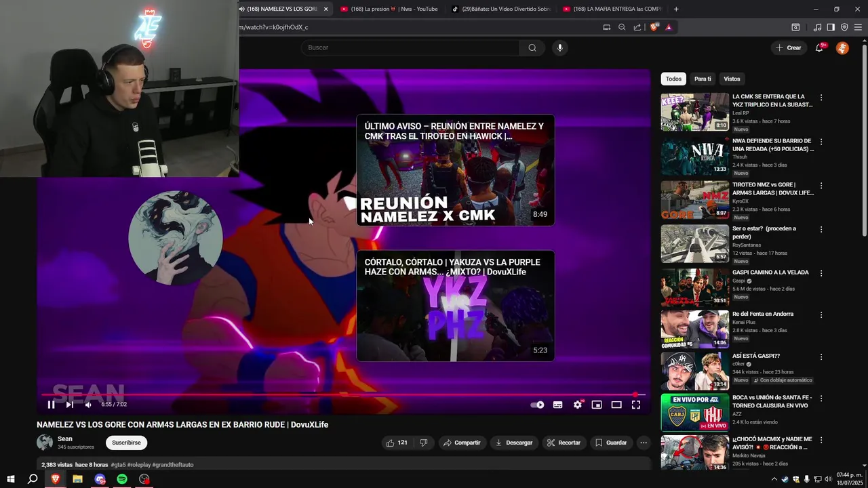Open Windows taskbar search
The image size is (868, 488).
coord(33,479)
